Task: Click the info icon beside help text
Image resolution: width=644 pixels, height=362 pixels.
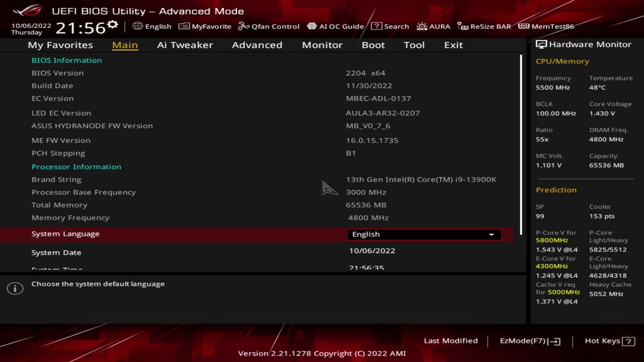Action: click(15, 289)
